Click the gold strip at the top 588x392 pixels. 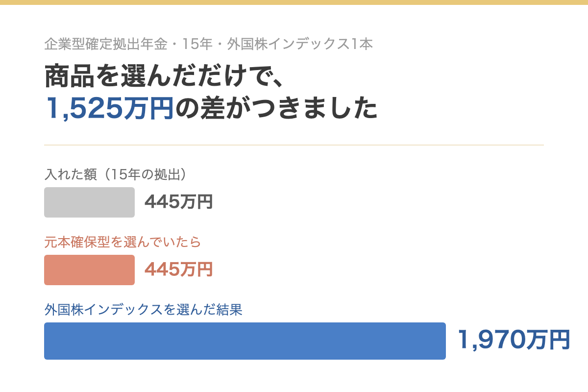(x=294, y=2)
